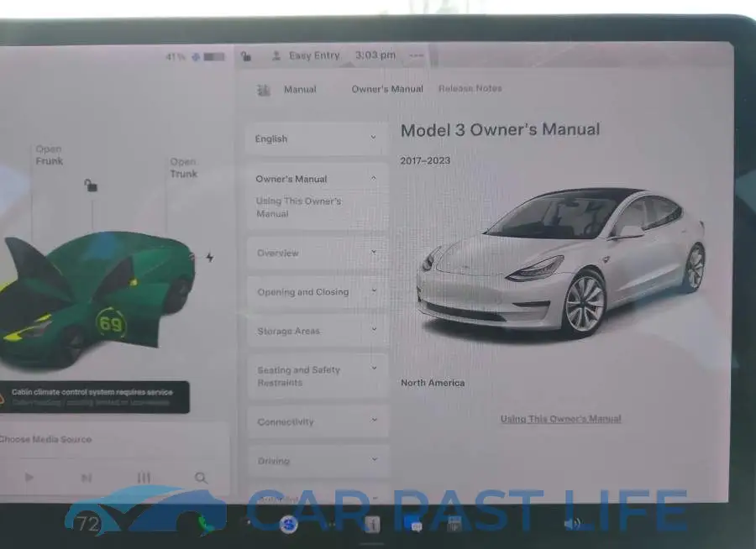This screenshot has width=756, height=549.
Task: Open the dashcam icon in the dock
Action: point(454,524)
